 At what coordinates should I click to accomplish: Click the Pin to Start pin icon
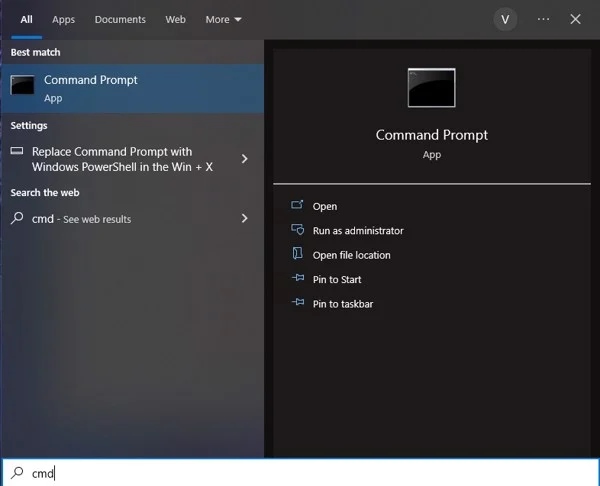(298, 278)
